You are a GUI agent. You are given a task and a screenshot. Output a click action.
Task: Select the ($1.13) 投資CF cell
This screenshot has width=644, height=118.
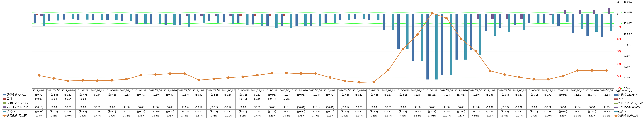(286, 112)
